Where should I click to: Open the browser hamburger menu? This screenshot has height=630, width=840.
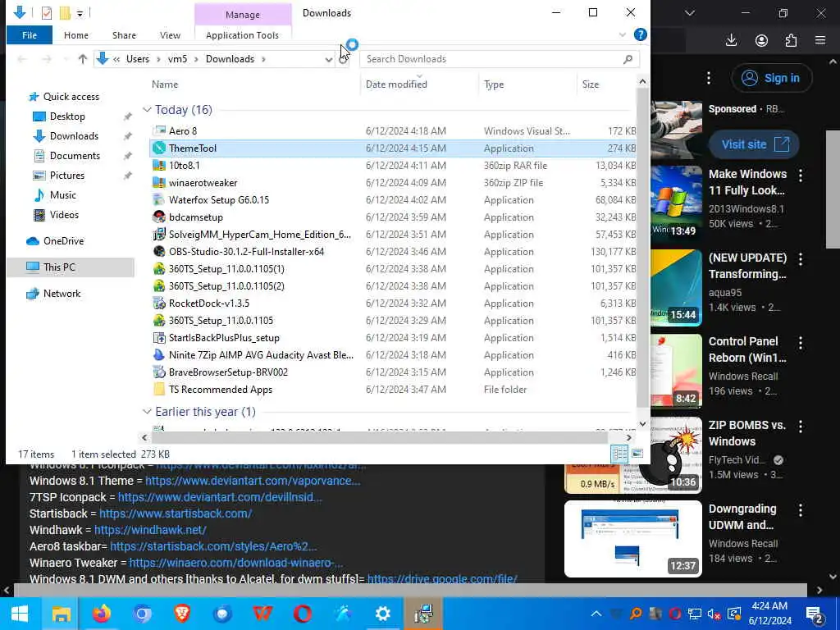pos(820,41)
